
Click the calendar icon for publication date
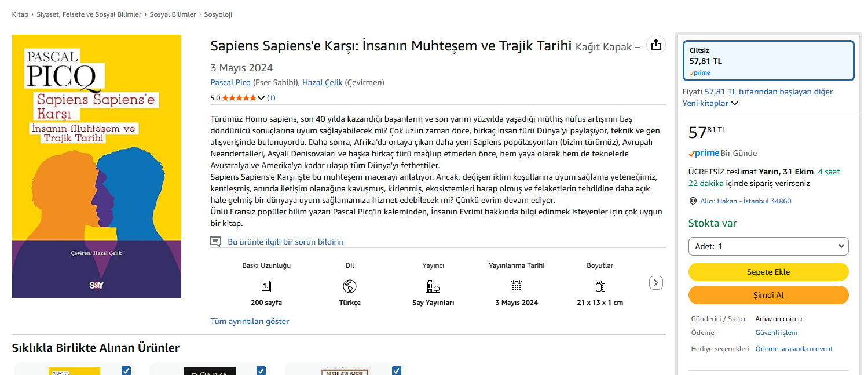pyautogui.click(x=517, y=286)
